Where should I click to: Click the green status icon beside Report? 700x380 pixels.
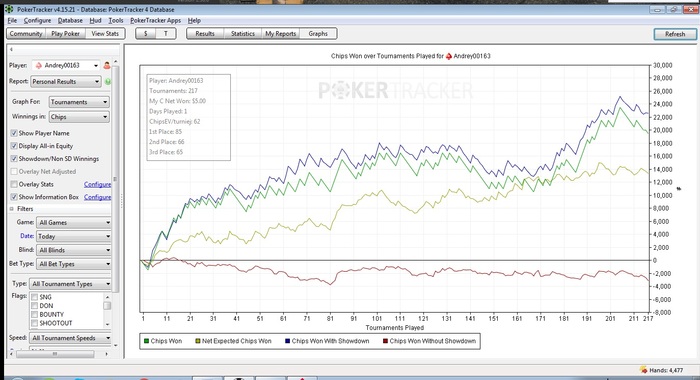[108, 82]
